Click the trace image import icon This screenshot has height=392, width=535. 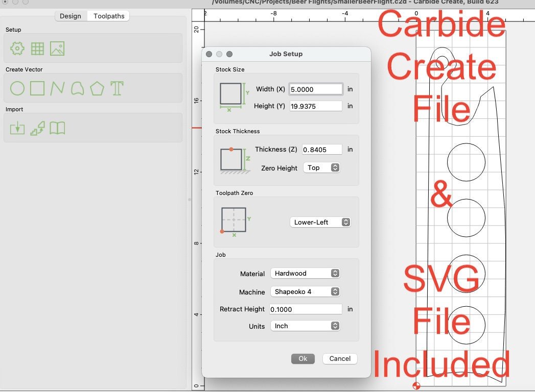click(37, 128)
